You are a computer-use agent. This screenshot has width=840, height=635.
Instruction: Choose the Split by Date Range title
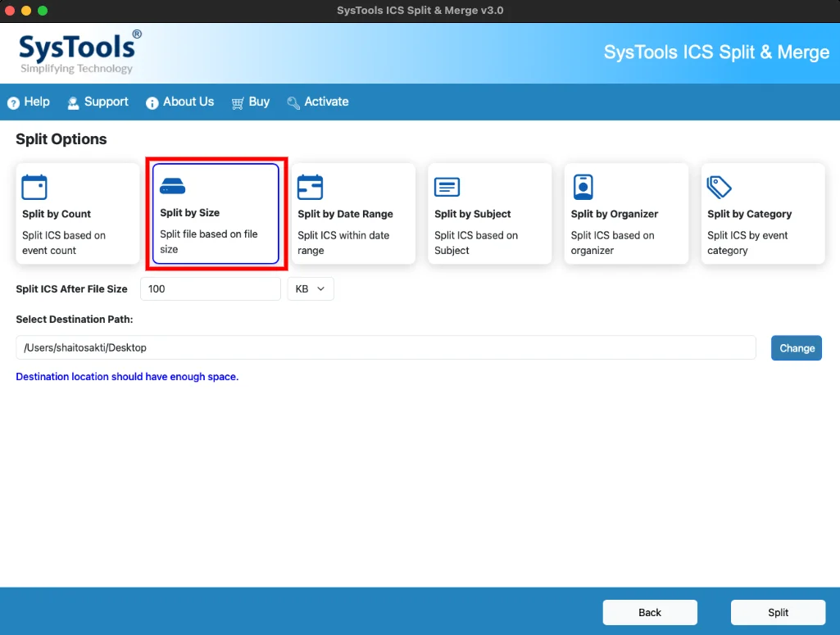346,214
